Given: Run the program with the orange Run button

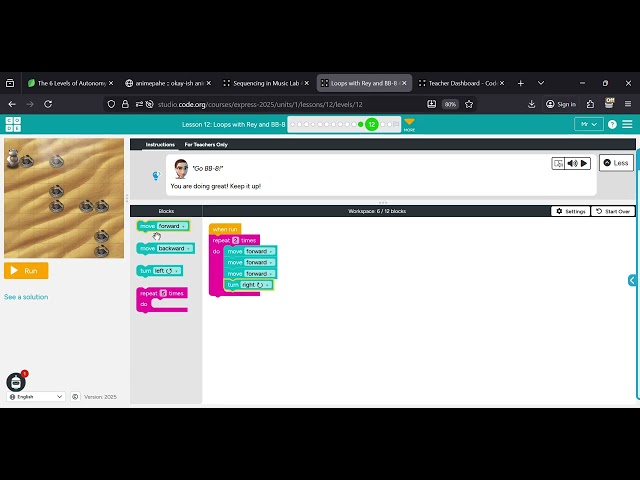Looking at the screenshot, I should tap(26, 271).
